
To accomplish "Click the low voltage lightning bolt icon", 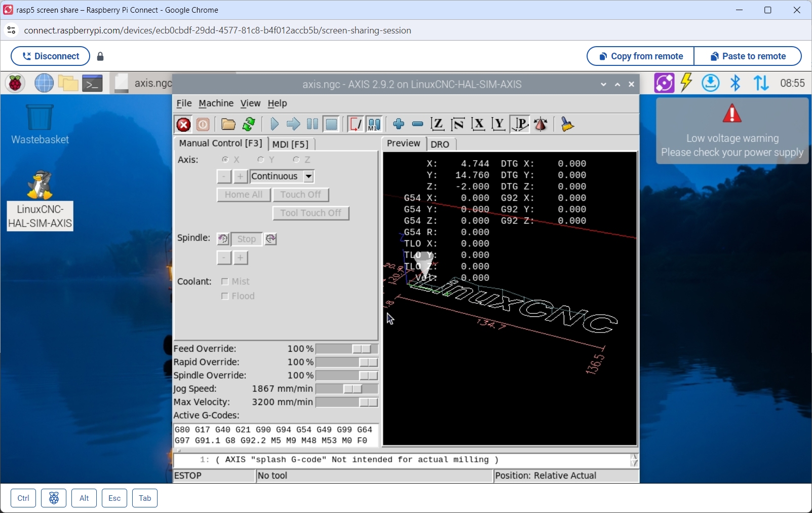I will click(x=687, y=83).
